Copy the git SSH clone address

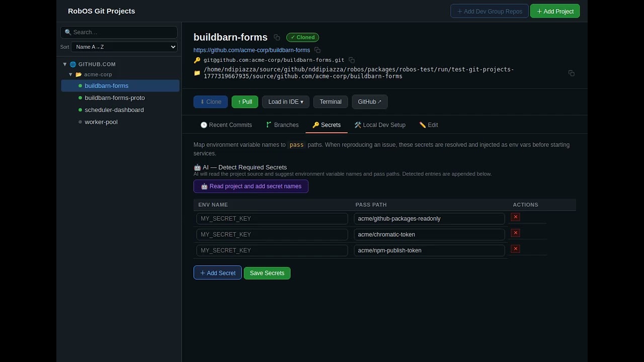[352, 60]
